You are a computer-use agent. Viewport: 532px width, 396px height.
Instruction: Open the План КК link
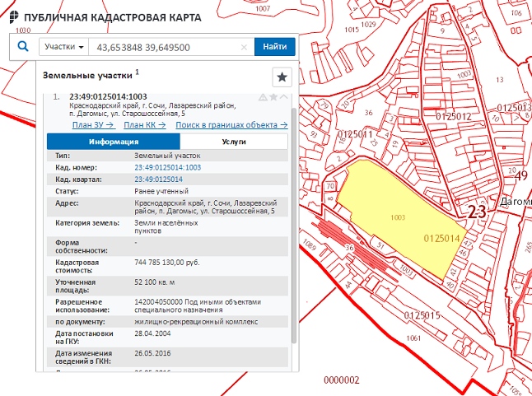145,125
